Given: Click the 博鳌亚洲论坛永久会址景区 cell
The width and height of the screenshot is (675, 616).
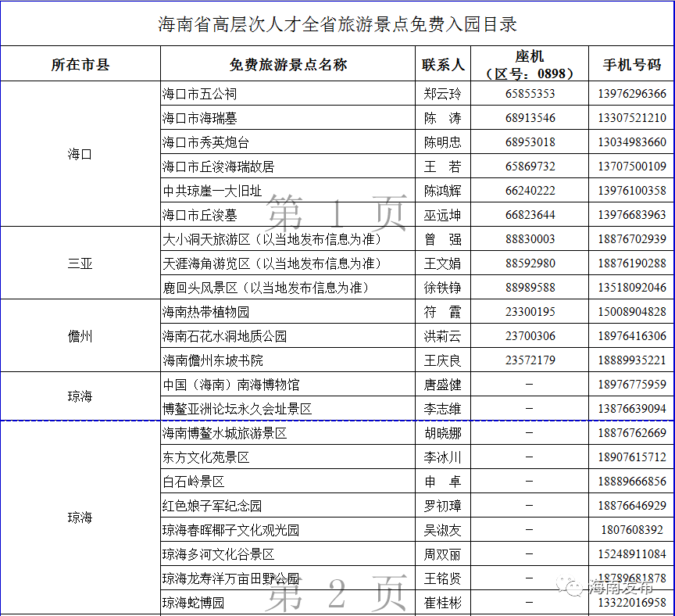Looking at the screenshot, I should [288, 408].
